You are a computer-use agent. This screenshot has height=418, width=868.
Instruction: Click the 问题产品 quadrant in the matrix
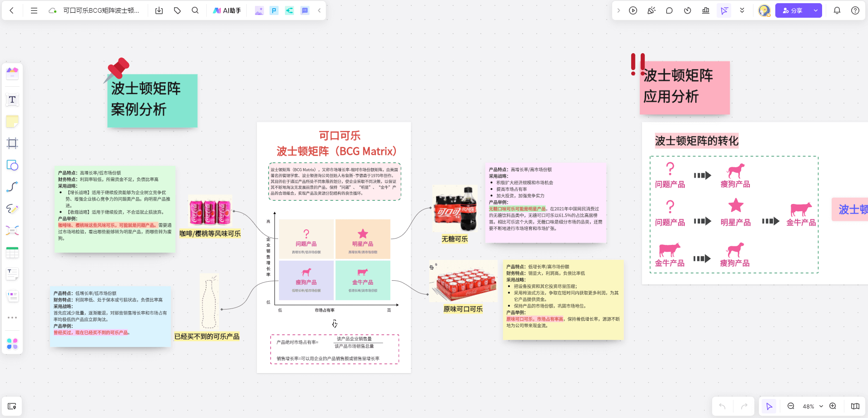[x=306, y=239]
